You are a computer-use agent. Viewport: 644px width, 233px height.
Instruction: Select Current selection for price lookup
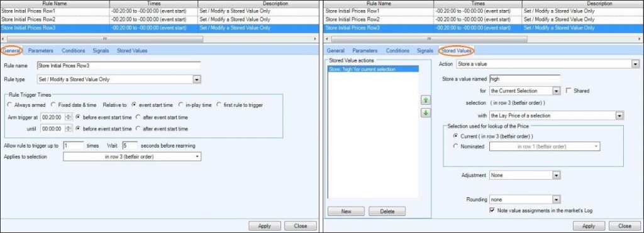455,136
